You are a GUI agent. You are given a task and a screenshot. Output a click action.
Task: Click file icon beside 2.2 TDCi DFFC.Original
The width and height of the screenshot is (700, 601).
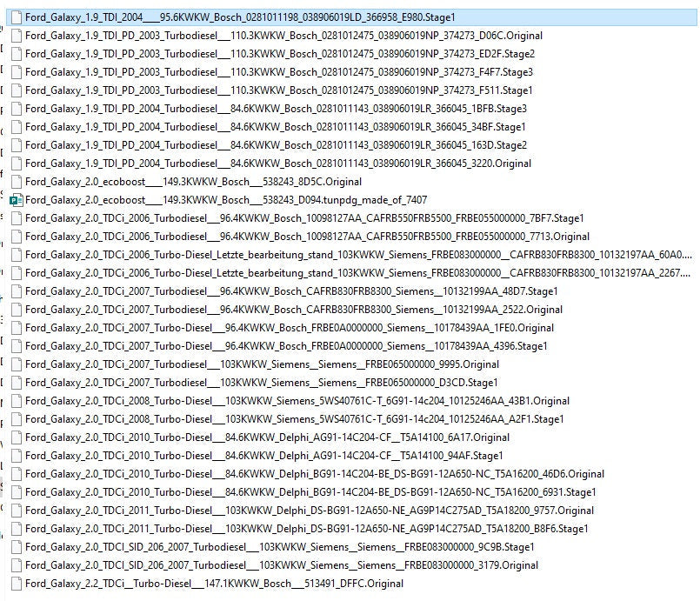tap(16, 584)
